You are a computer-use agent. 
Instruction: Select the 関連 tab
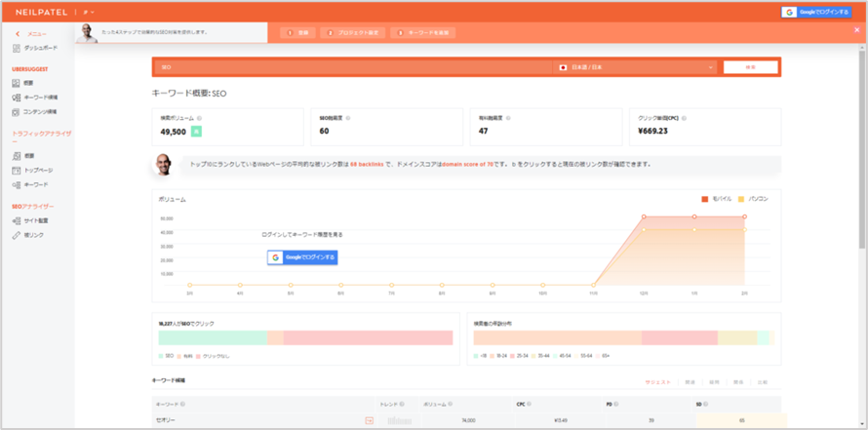(x=690, y=382)
